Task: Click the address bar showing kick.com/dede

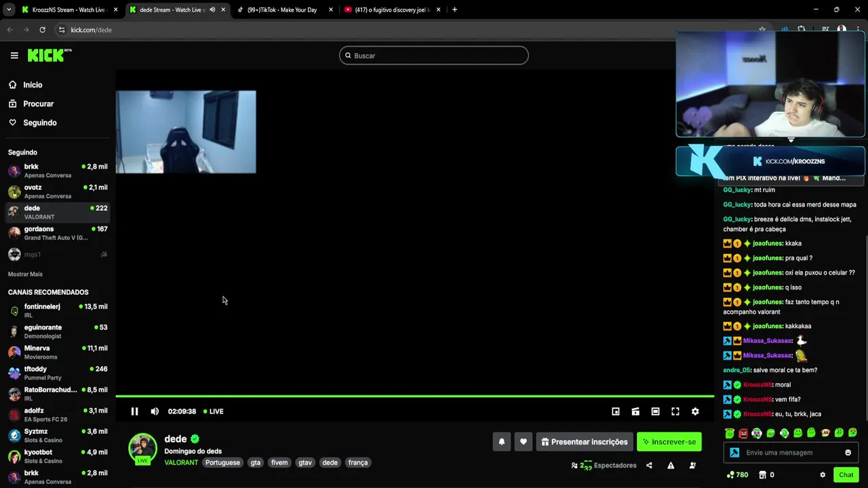Action: click(407, 30)
